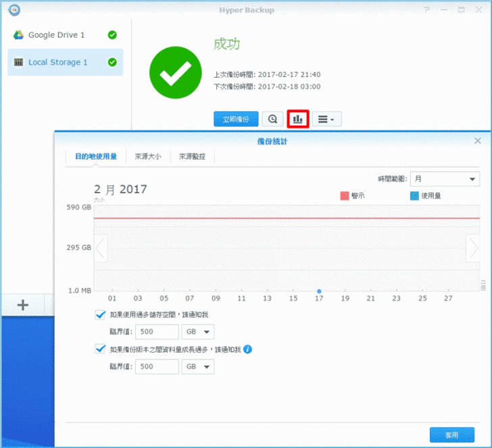Click the usage data point on day 17
Screen dimensions: 492x448
(x=319, y=291)
